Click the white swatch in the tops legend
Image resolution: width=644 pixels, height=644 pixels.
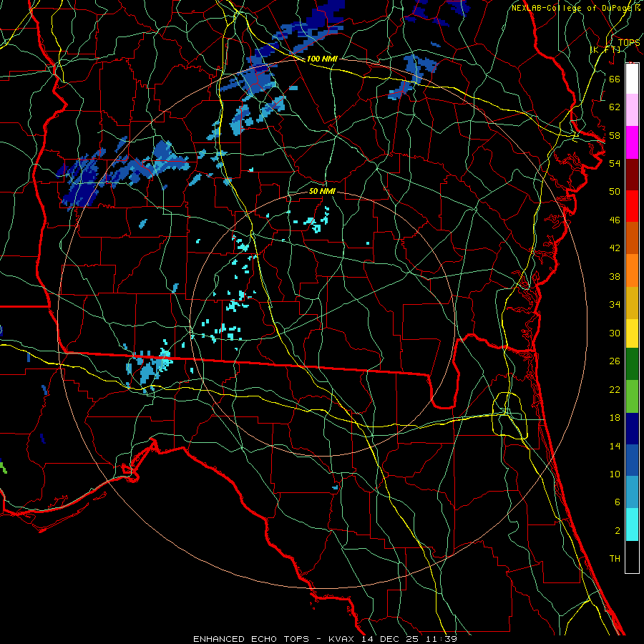pos(632,79)
